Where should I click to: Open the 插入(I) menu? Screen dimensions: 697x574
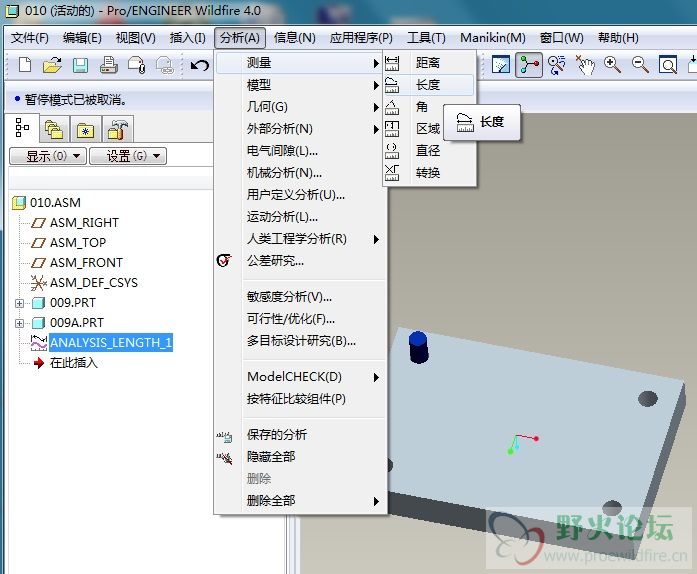point(188,38)
